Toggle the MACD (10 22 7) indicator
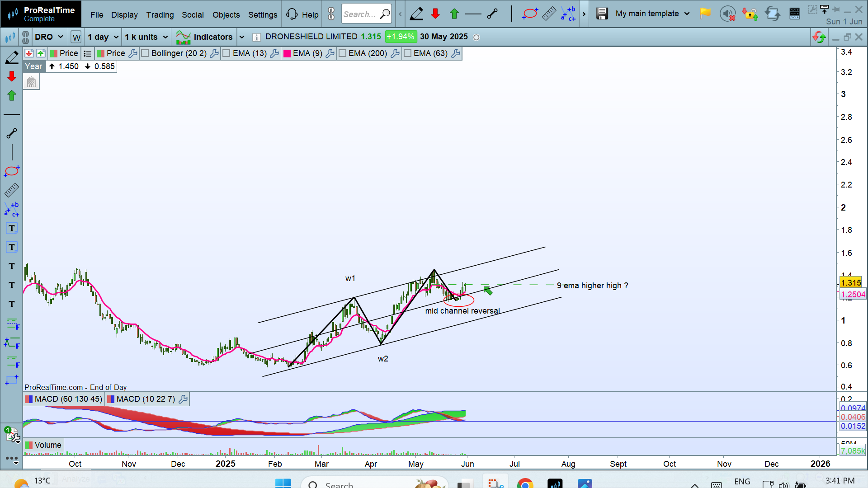The height and width of the screenshot is (488, 868). click(141, 399)
